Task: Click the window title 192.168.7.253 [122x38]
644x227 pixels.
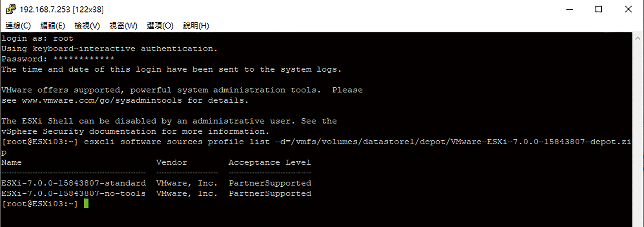Action: [62, 10]
